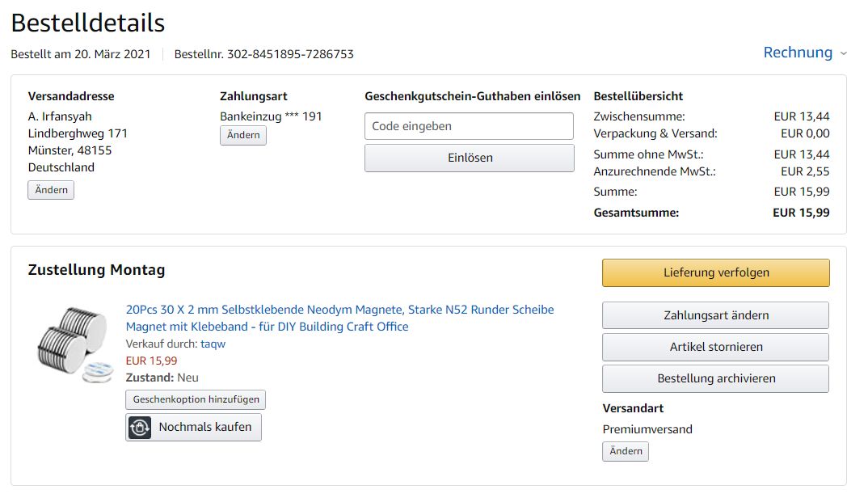
Task: Expand the Rechnung dropdown arrow
Action: [844, 53]
